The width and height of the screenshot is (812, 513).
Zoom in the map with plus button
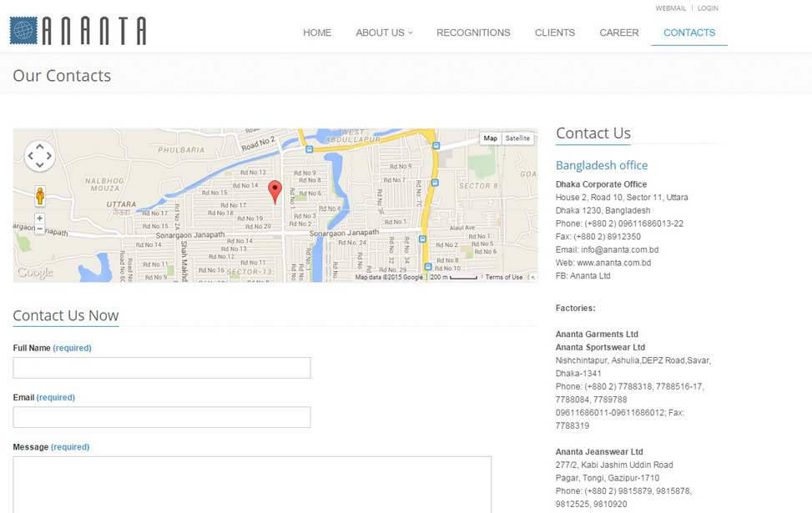coord(39,219)
